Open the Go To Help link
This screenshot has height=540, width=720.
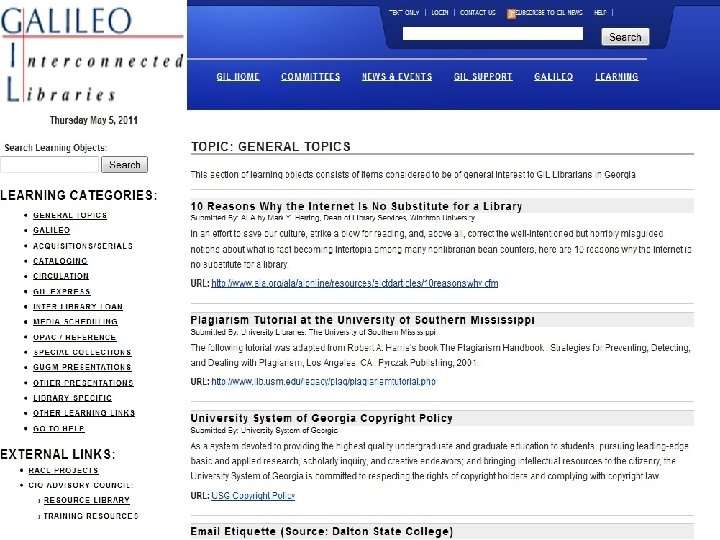tap(59, 428)
